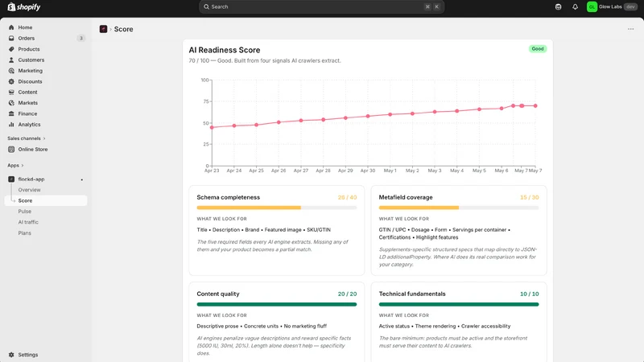Click the Schema completeness heading
The height and width of the screenshot is (362, 644).
[x=229, y=197]
